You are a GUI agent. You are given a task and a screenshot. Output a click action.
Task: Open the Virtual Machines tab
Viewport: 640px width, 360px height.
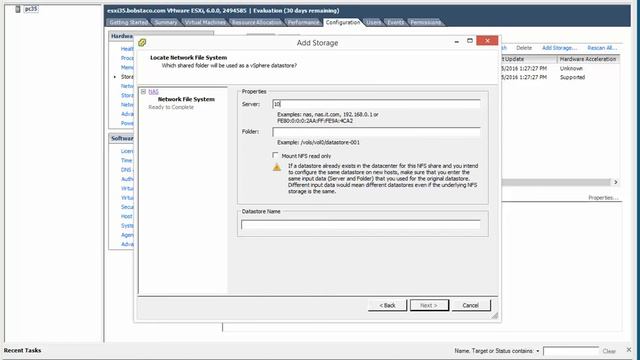pyautogui.click(x=205, y=22)
